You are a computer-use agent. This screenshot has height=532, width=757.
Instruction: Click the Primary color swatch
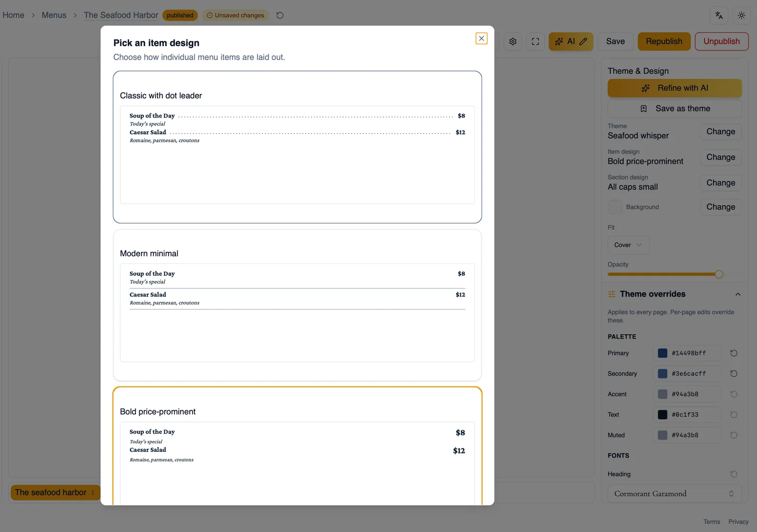[x=662, y=353]
